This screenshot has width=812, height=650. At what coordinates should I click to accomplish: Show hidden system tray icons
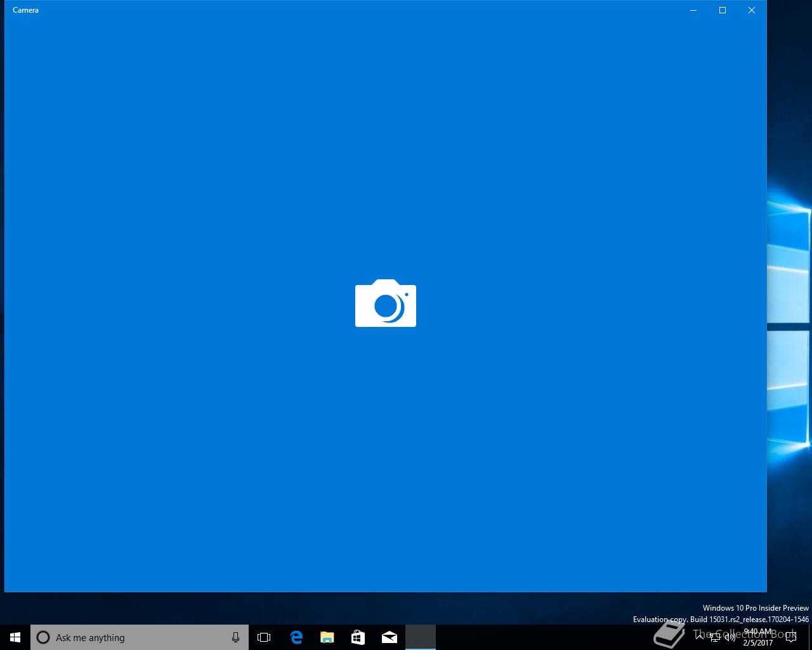pyautogui.click(x=700, y=637)
